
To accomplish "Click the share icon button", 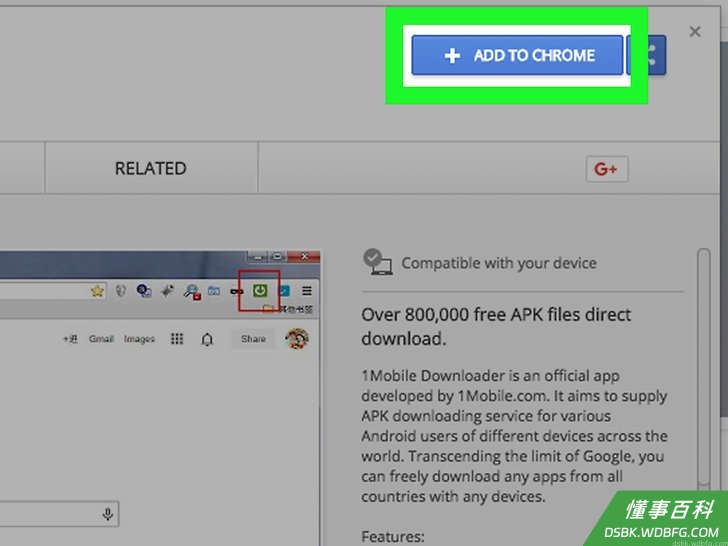I will (x=647, y=55).
